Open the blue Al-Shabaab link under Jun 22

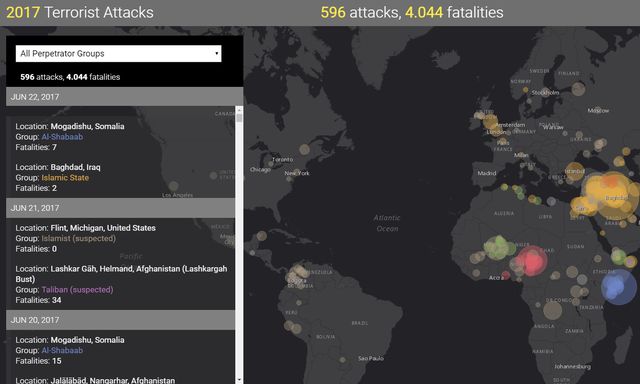(62, 137)
